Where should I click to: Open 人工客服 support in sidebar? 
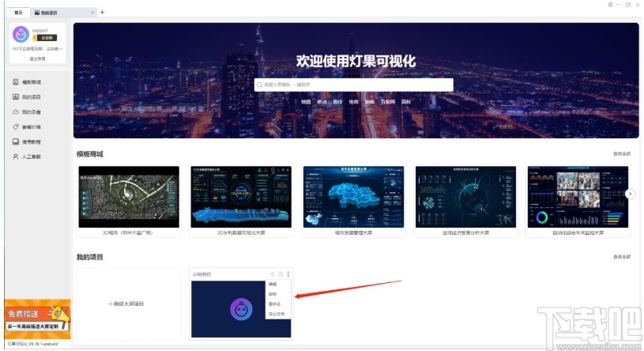(x=27, y=157)
